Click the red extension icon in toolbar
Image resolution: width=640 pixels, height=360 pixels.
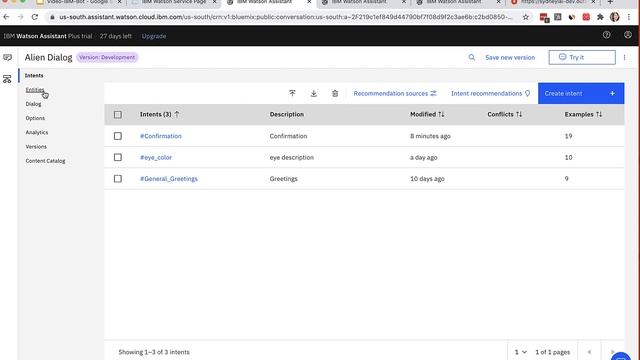pyautogui.click(x=586, y=17)
